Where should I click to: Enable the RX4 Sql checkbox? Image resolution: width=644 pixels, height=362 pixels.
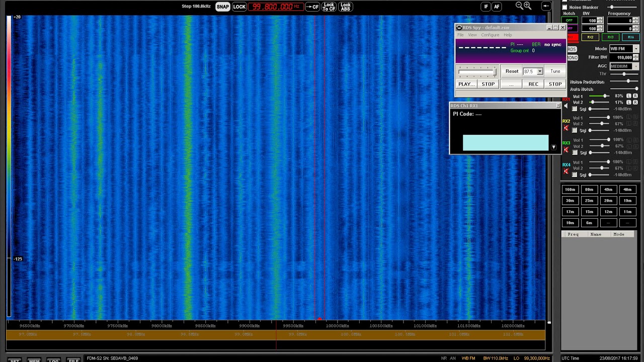tap(575, 174)
